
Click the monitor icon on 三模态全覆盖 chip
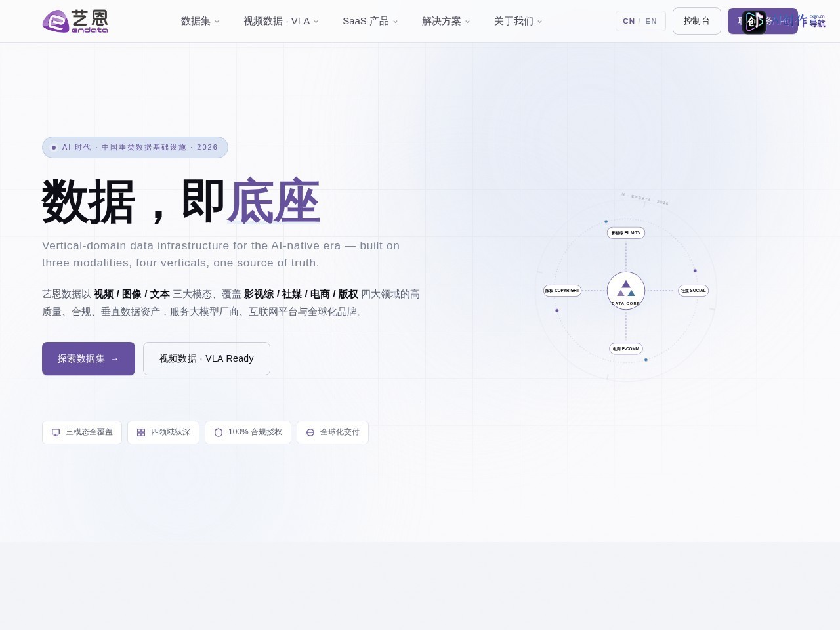click(x=56, y=432)
